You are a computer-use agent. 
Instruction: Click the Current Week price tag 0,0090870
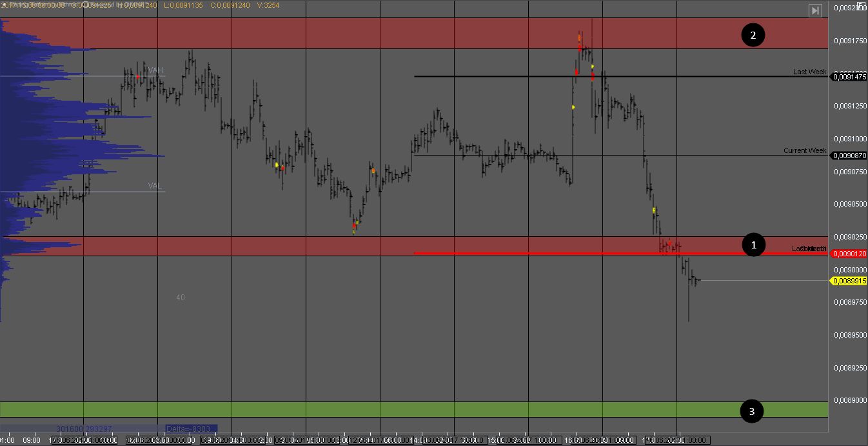pyautogui.click(x=849, y=156)
